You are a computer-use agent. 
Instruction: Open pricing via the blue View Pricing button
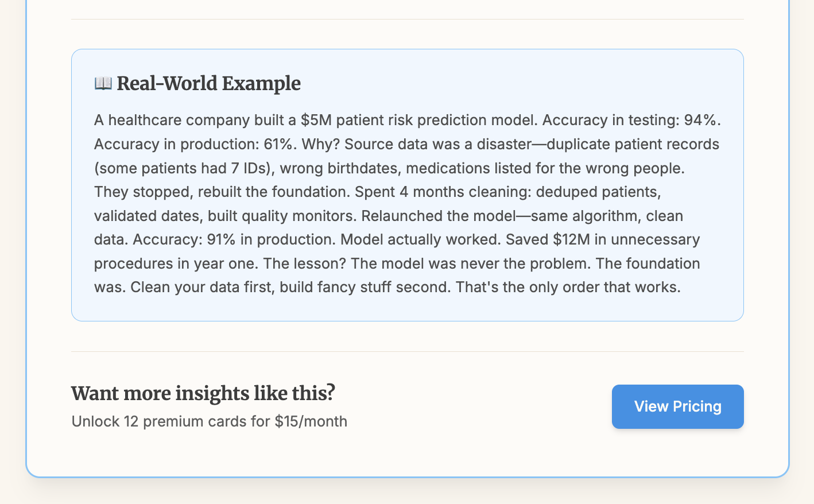point(677,406)
